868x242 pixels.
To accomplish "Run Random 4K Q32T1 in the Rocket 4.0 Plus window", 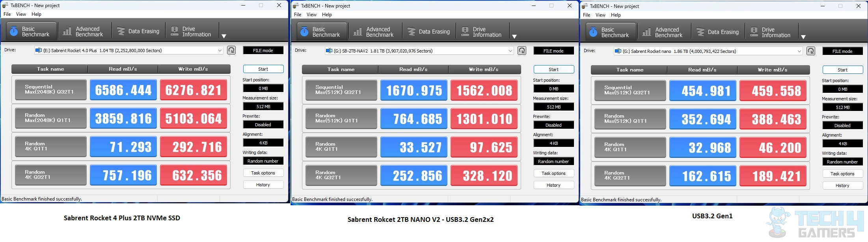I will click(x=51, y=175).
